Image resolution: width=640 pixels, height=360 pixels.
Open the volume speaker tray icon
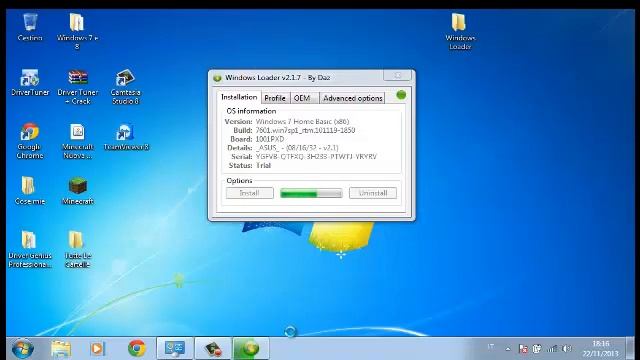point(567,349)
